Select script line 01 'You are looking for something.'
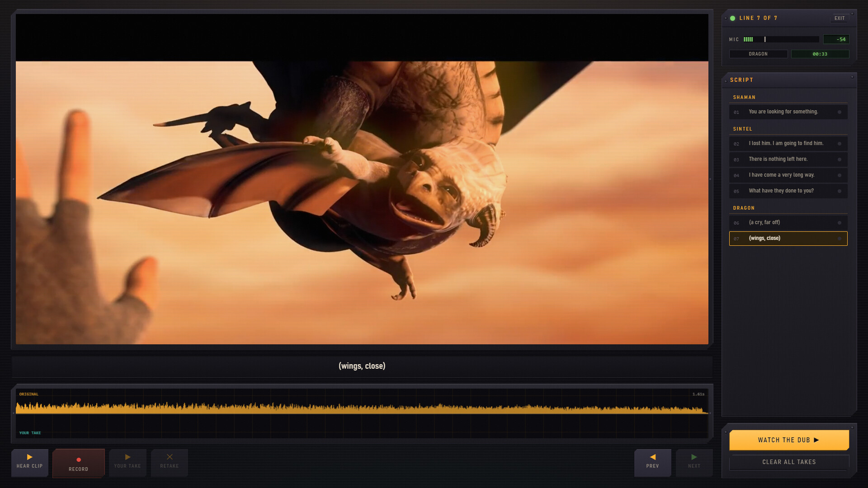 coord(788,112)
